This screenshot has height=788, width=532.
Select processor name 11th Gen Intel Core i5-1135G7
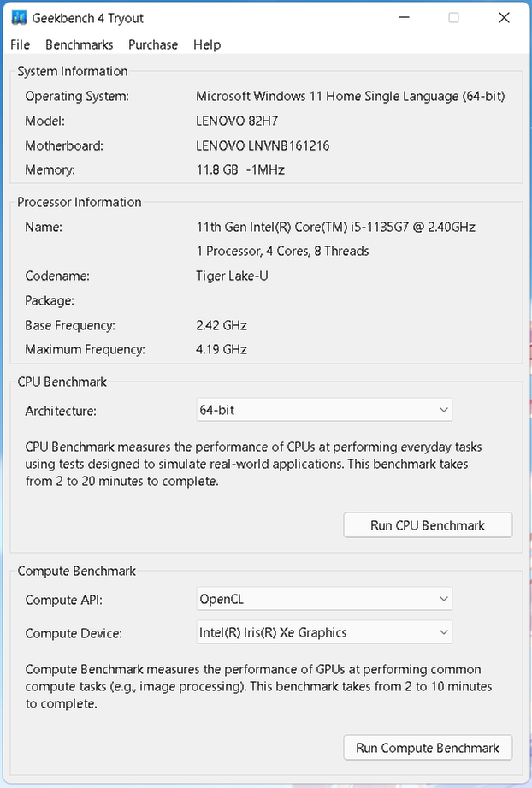pos(335,227)
